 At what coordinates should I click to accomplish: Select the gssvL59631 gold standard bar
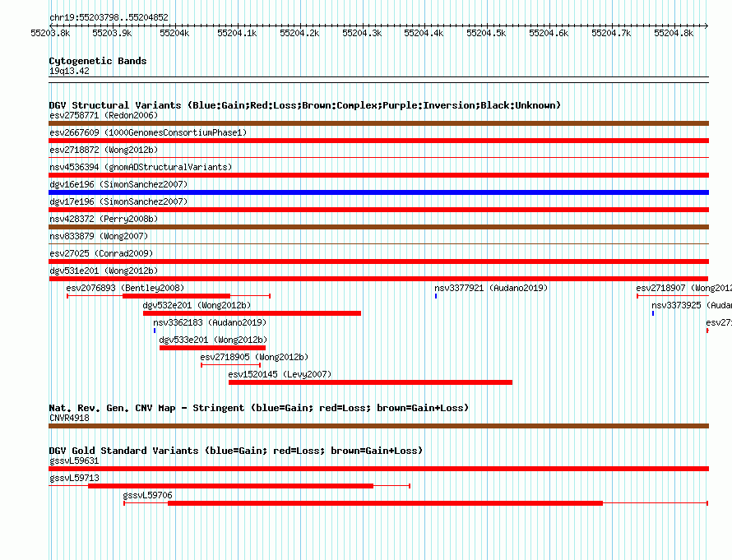point(378,469)
